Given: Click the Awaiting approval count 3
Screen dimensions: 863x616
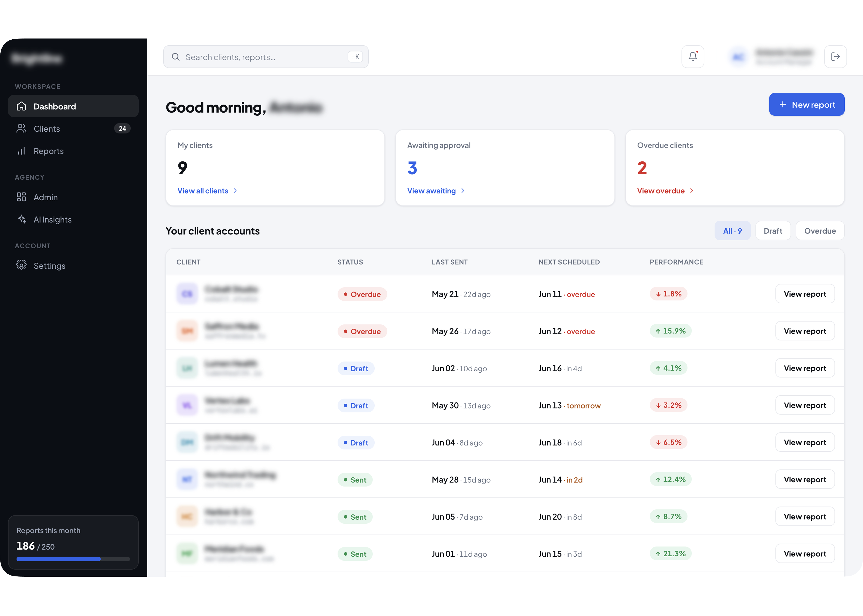Looking at the screenshot, I should pos(412,168).
